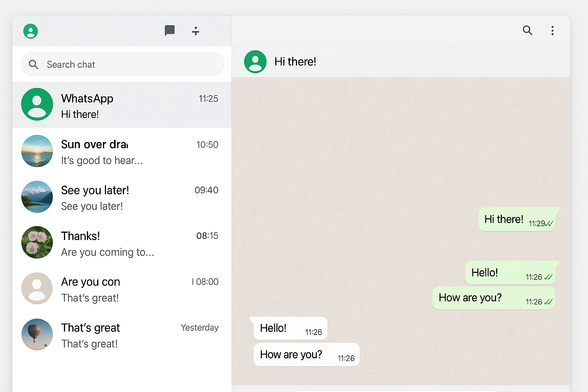Open your profile avatar in sidebar header
Image resolution: width=588 pixels, height=392 pixels.
[x=30, y=31]
